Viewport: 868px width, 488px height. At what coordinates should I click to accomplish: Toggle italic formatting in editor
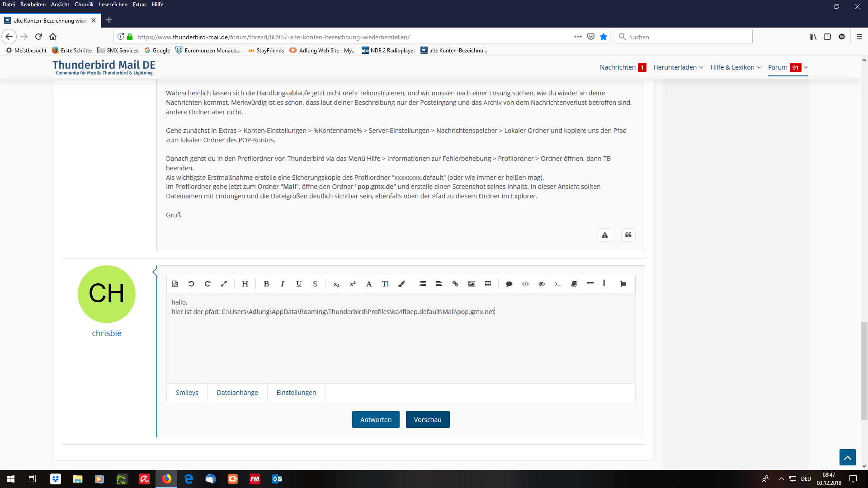pyautogui.click(x=283, y=284)
